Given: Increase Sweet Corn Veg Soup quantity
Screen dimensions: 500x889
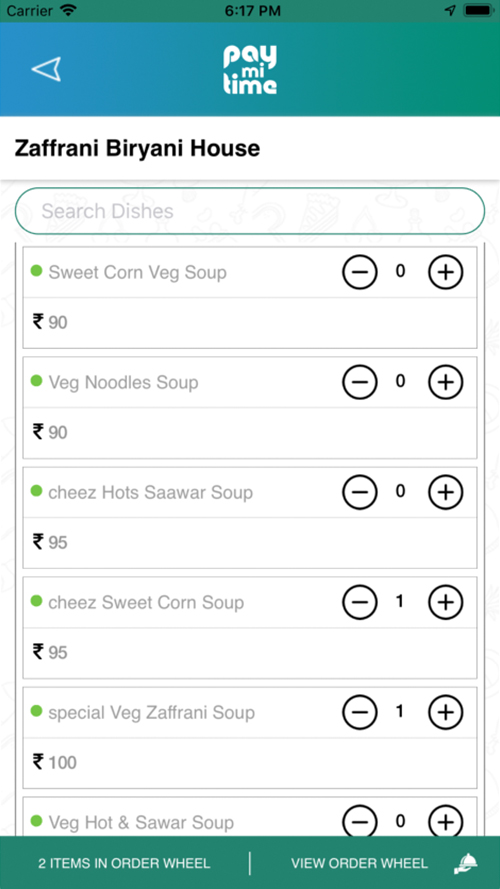Looking at the screenshot, I should [445, 272].
